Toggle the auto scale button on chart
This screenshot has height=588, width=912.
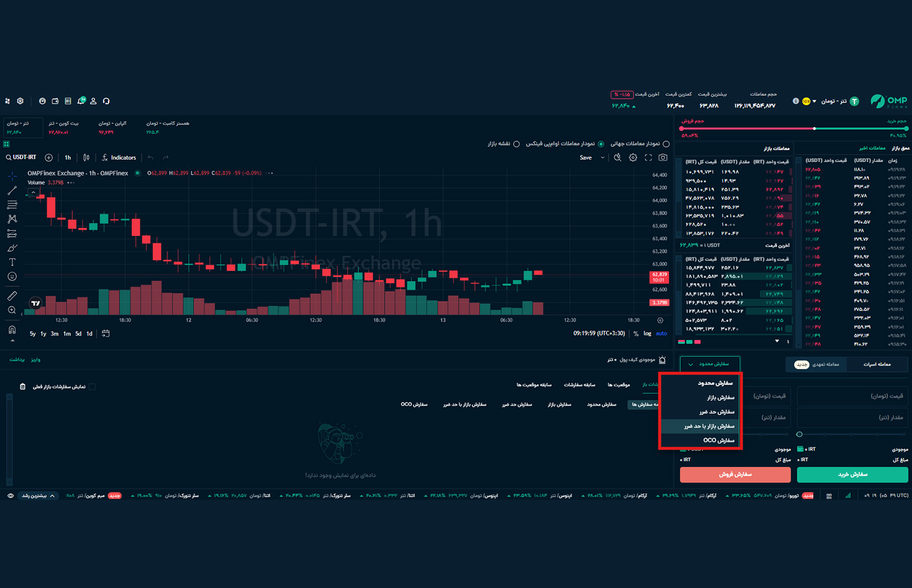click(661, 333)
